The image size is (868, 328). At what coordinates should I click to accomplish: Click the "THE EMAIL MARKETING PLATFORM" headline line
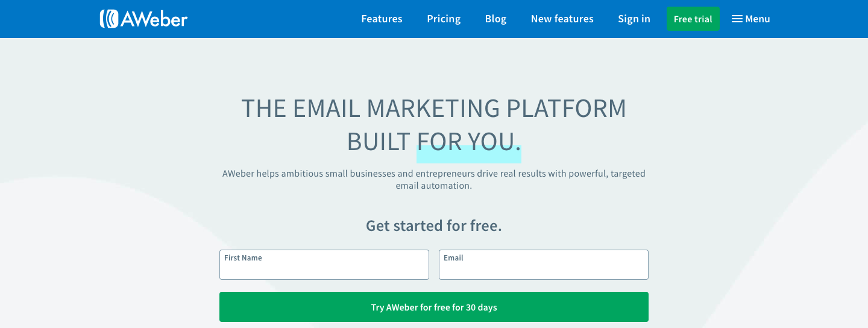point(434,109)
